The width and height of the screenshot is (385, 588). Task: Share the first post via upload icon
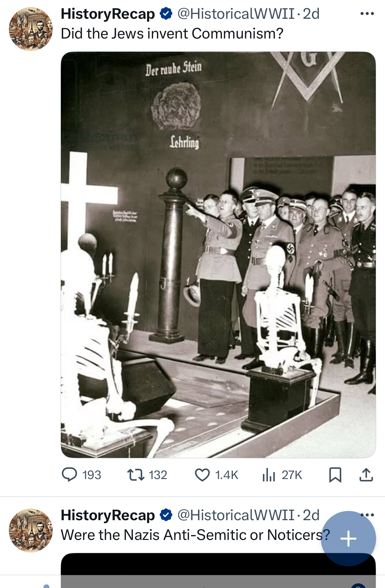[x=366, y=475]
